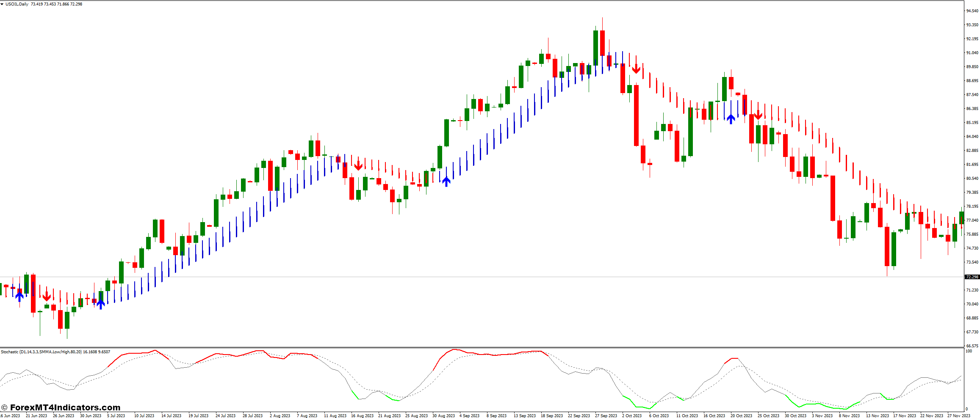This screenshot has width=980, height=418.
Task: Click the red sell arrow near 2 Oct 2023
Action: coord(636,68)
